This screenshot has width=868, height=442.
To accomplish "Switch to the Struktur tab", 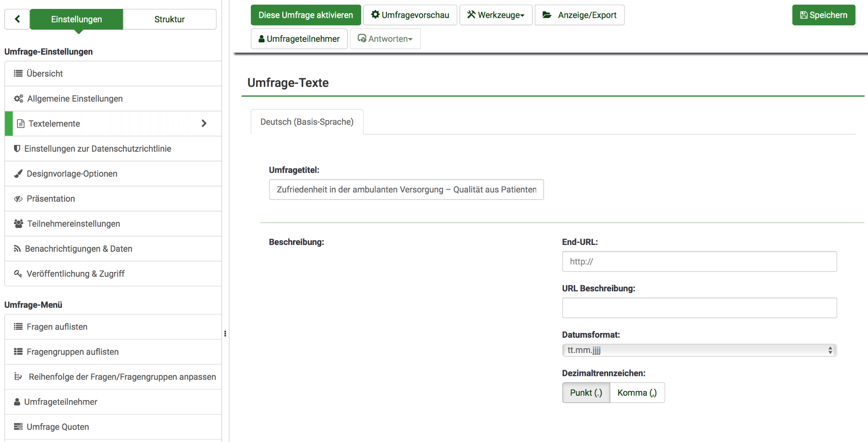I will [x=169, y=19].
